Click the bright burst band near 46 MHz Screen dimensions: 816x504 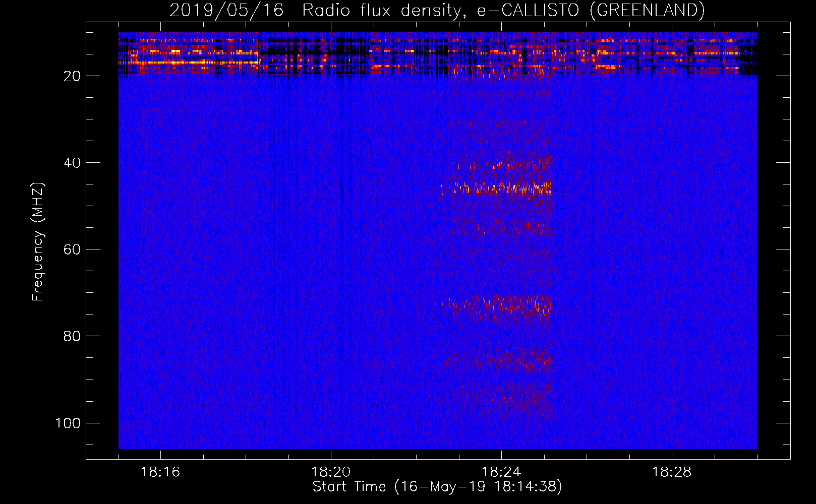tap(494, 189)
